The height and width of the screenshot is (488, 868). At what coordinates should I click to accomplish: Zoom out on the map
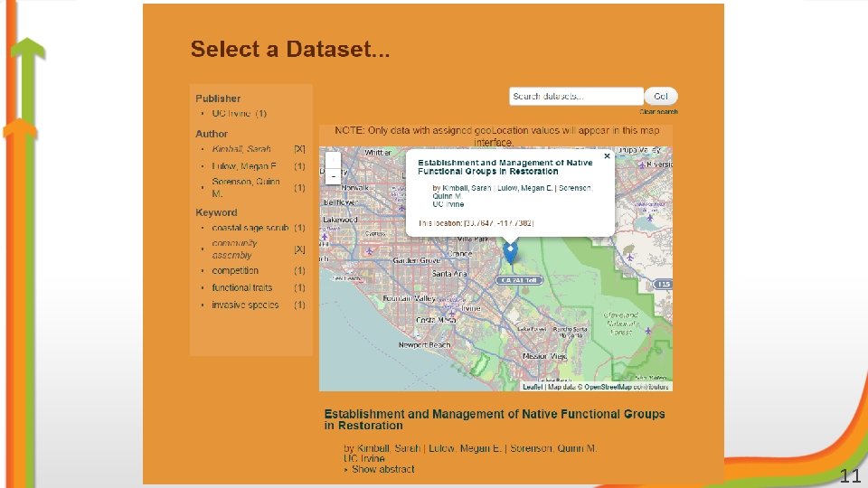click(x=333, y=176)
